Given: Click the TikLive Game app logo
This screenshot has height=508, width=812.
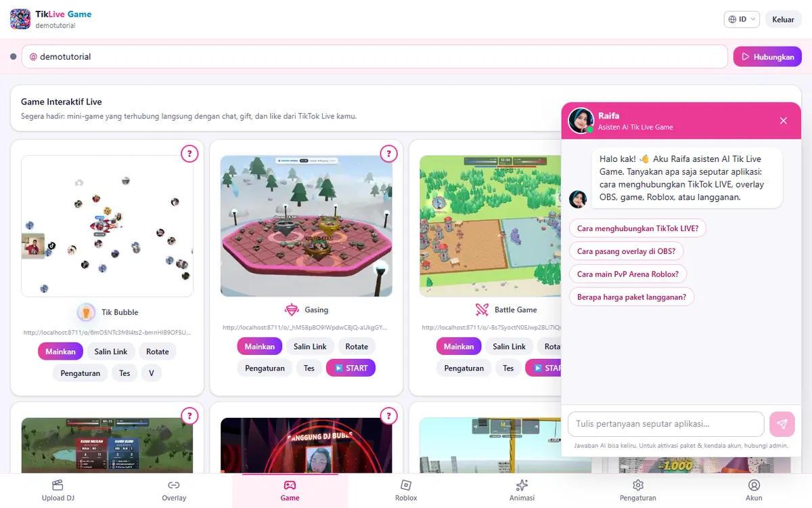Looking at the screenshot, I should (x=20, y=19).
